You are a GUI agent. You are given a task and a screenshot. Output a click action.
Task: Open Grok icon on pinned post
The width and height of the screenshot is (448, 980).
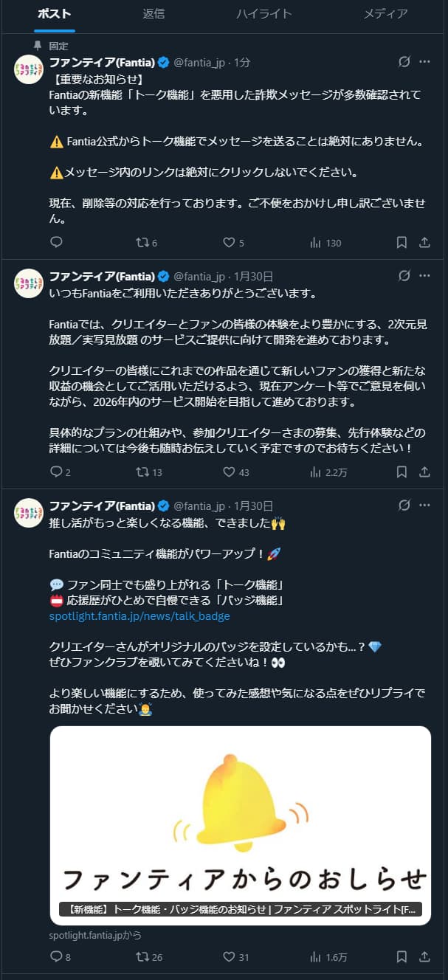pyautogui.click(x=404, y=62)
